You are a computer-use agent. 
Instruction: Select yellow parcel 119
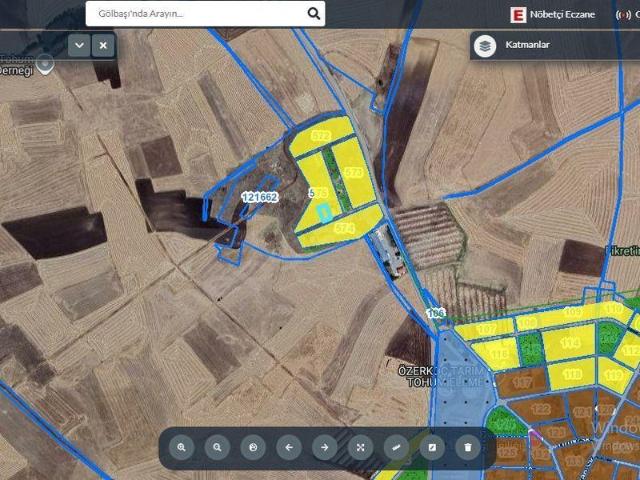point(616,375)
